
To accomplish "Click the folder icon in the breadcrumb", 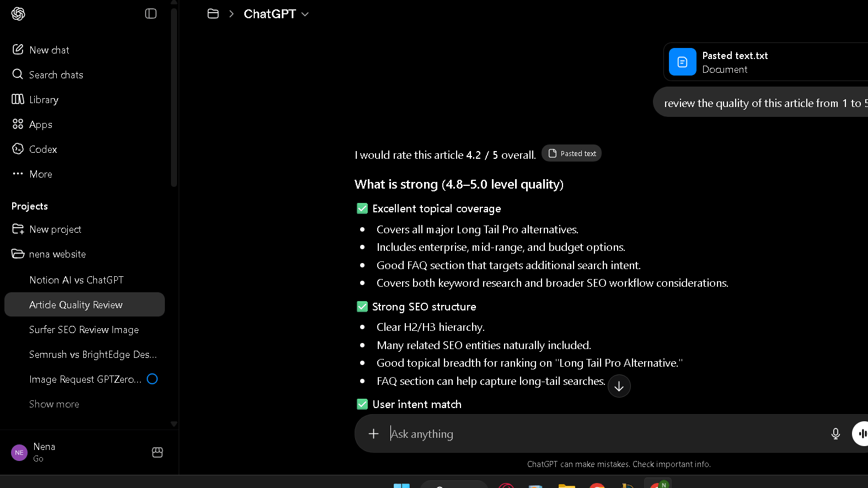I will coord(213,14).
